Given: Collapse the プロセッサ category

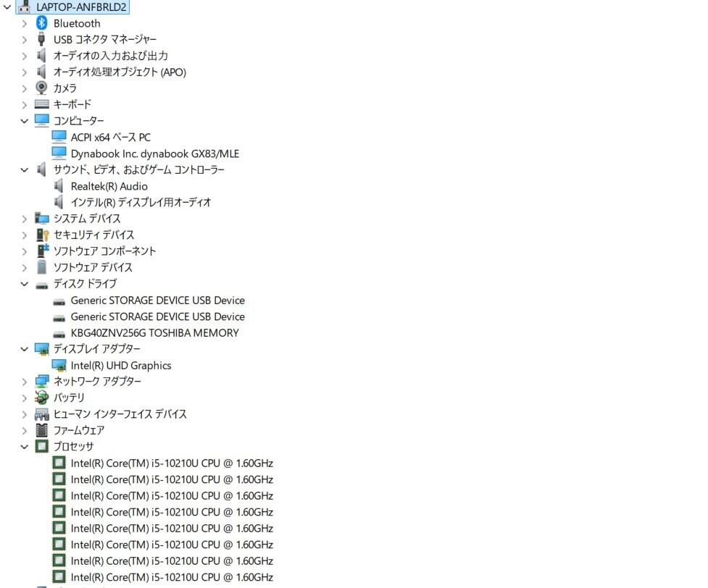Looking at the screenshot, I should (25, 447).
